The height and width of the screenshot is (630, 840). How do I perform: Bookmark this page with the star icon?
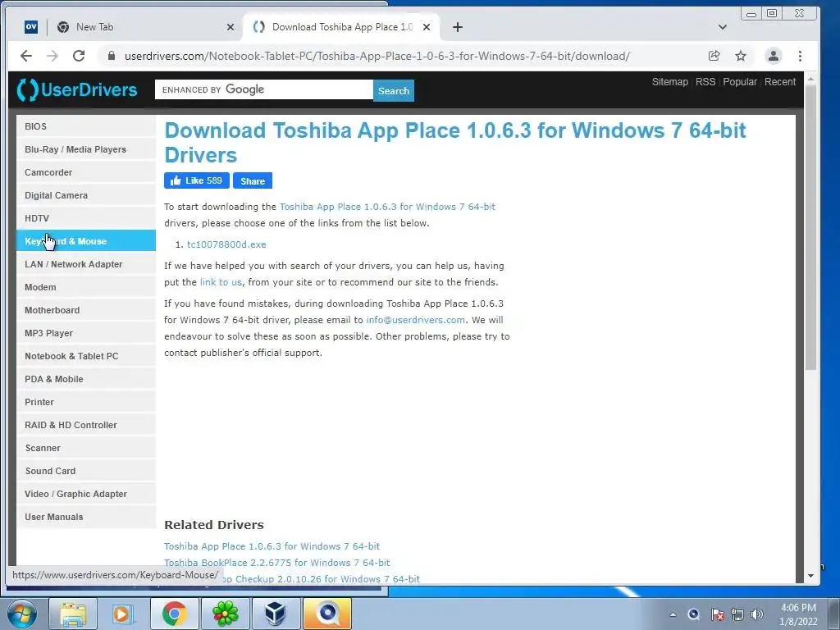click(x=741, y=56)
